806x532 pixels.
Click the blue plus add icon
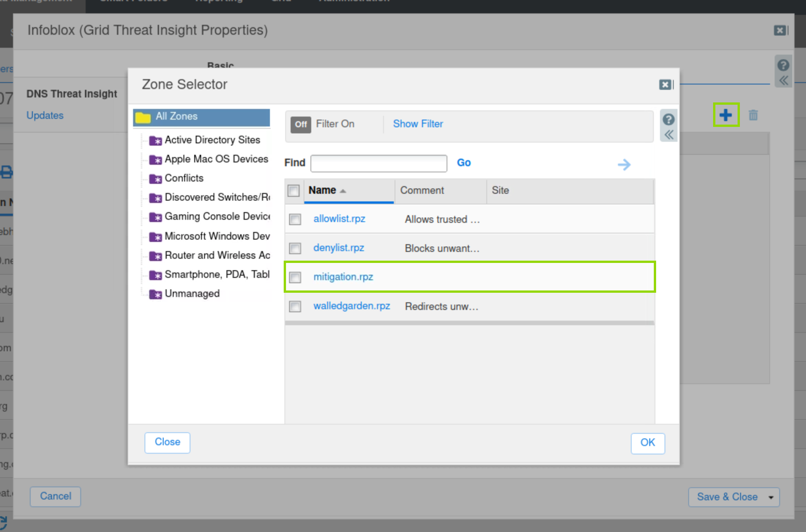pyautogui.click(x=725, y=115)
